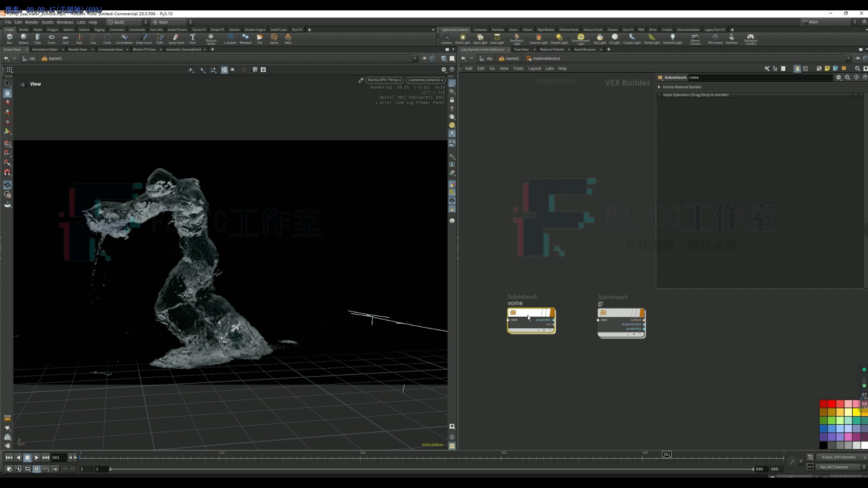Switch to the Particle Fluids shelf tab
Image resolution: width=868 pixels, height=488 pixels.
569,29
